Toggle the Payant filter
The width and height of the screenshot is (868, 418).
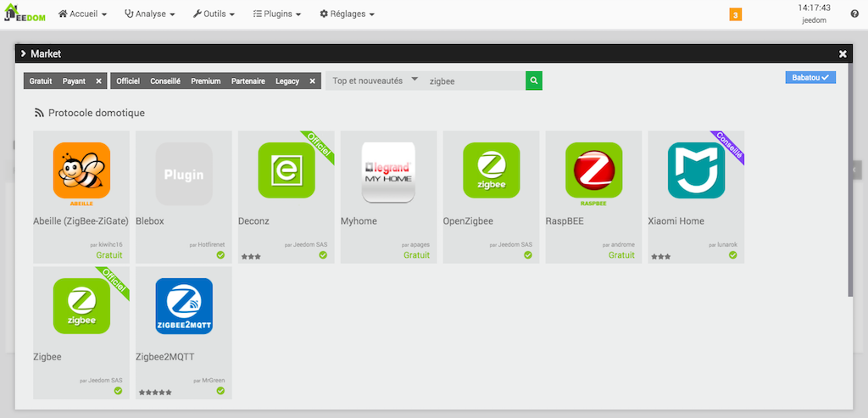(74, 81)
